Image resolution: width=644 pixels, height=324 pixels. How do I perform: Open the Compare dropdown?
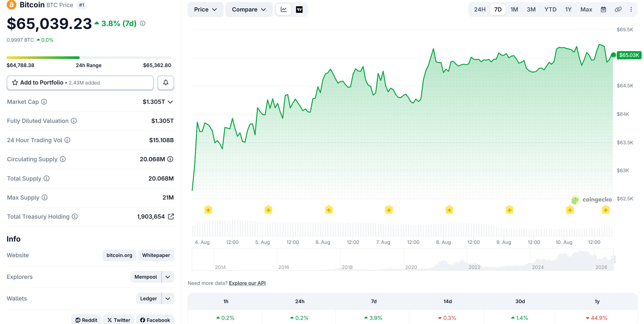[249, 10]
